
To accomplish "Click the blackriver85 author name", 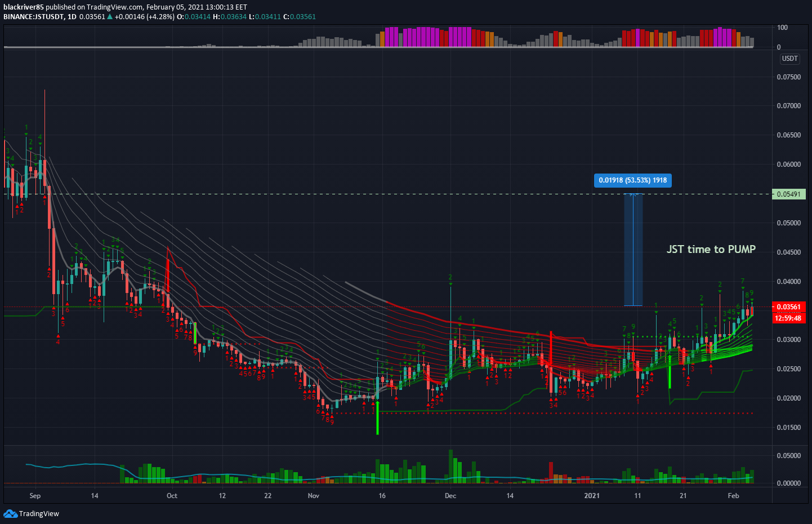I will click(23, 7).
